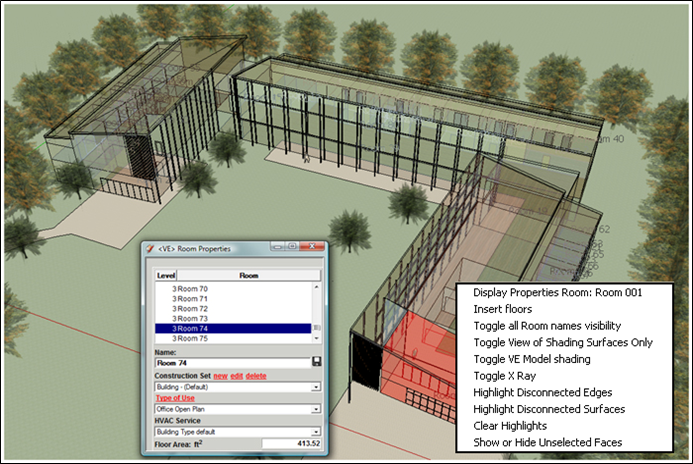
Task: Click the 'new' construction set link
Action: tap(220, 374)
